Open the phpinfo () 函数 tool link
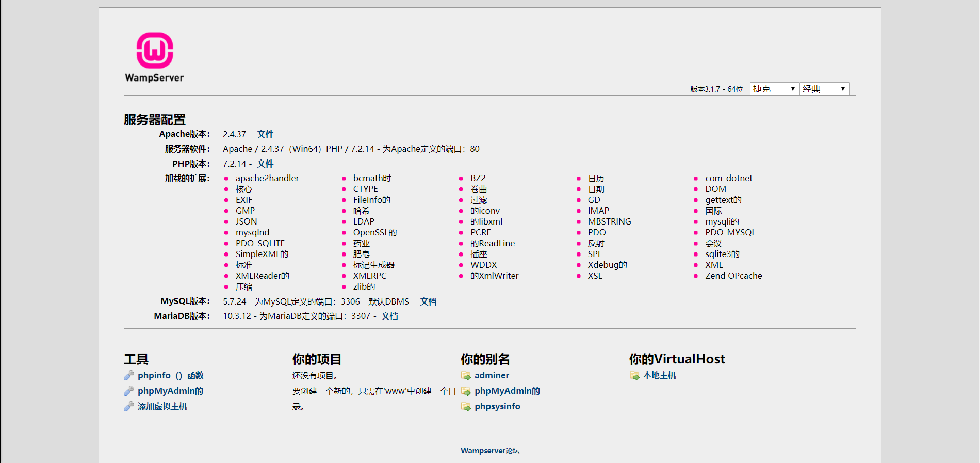 (171, 375)
